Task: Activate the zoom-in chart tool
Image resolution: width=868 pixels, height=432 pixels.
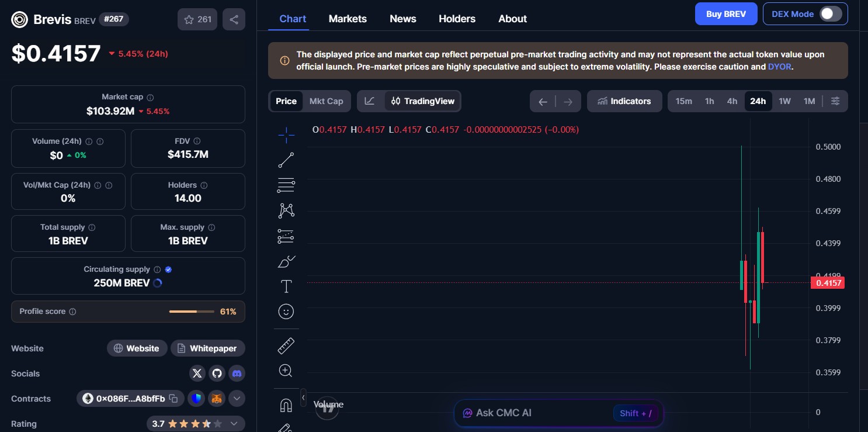Action: pyautogui.click(x=286, y=370)
